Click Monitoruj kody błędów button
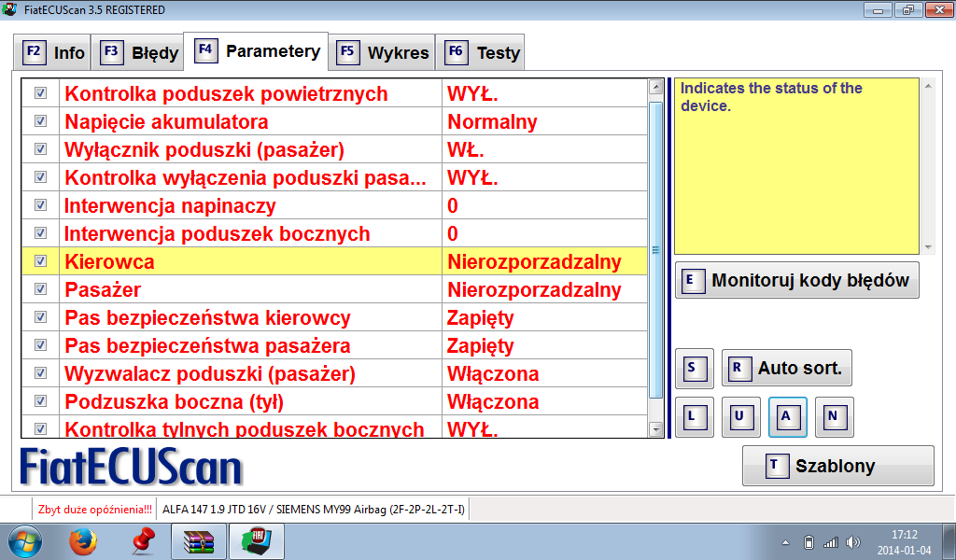Viewport: 956px width, 560px height. tap(797, 280)
